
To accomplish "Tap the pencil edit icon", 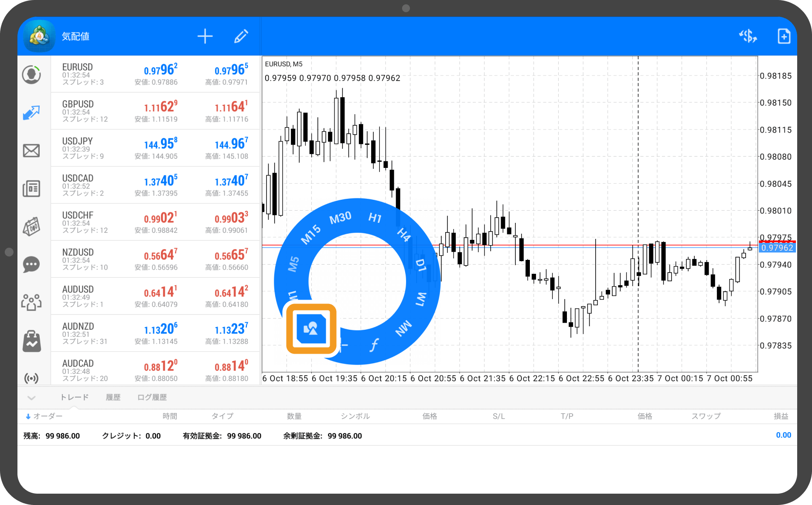I will 241,37.
